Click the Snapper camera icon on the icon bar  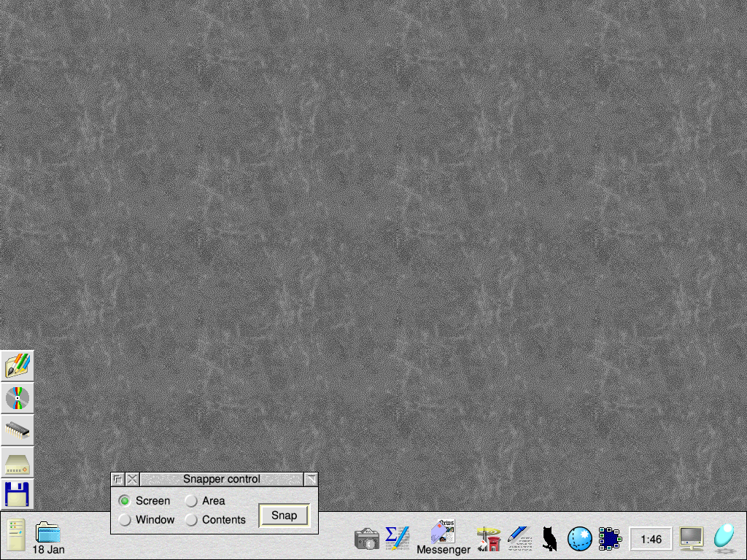[x=367, y=539]
